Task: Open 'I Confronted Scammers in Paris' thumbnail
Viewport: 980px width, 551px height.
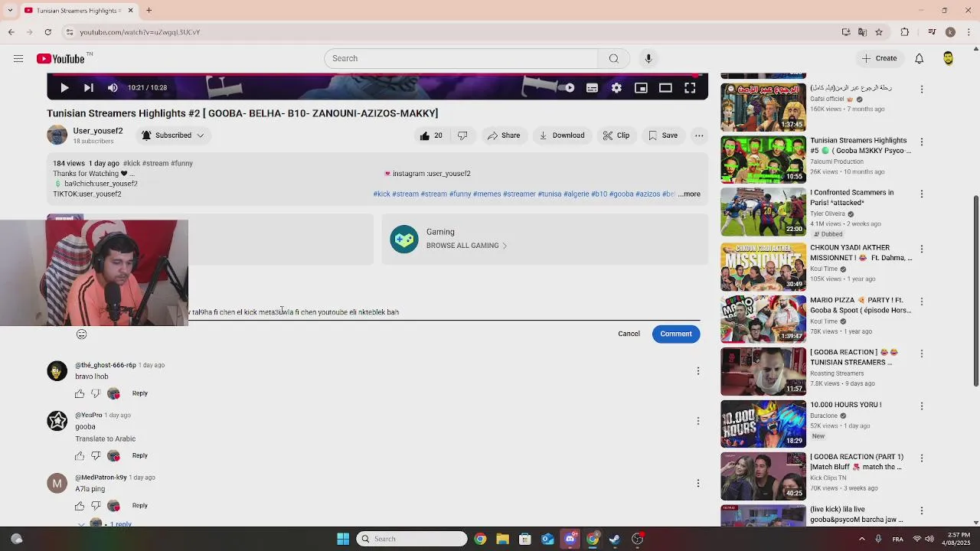Action: click(763, 212)
